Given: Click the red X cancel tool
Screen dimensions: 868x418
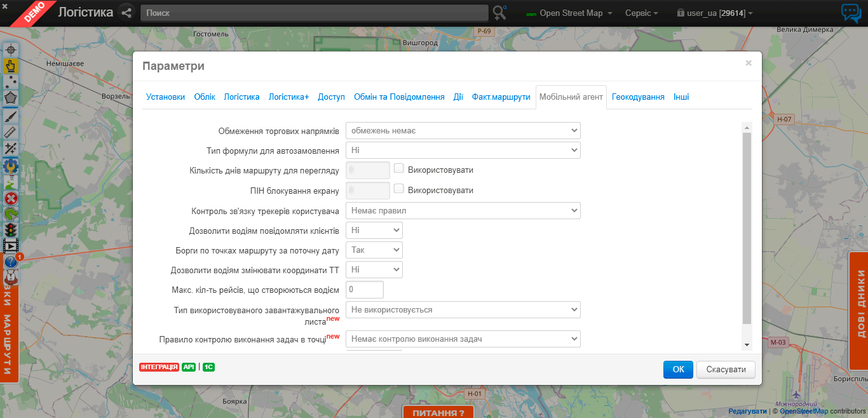Looking at the screenshot, I should pos(11,198).
